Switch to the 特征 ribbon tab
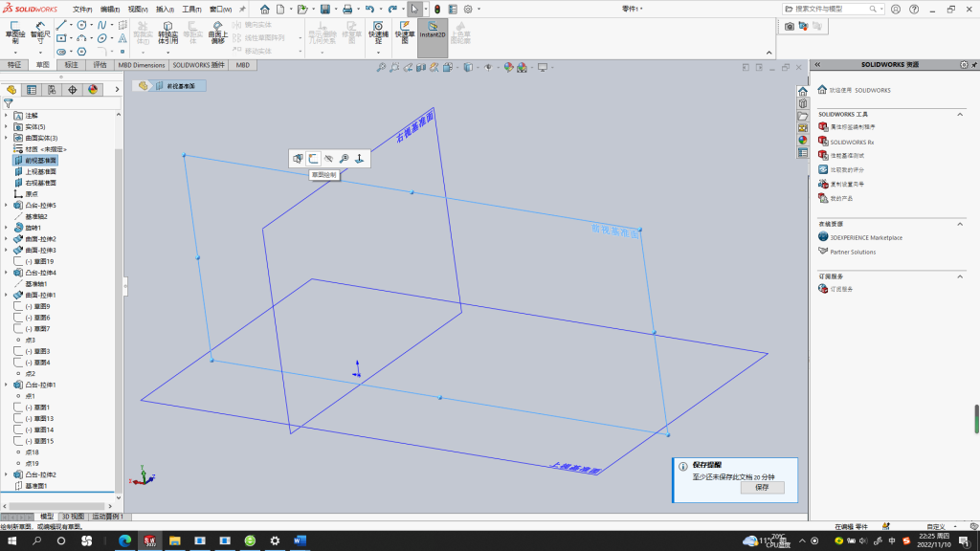 (x=14, y=65)
